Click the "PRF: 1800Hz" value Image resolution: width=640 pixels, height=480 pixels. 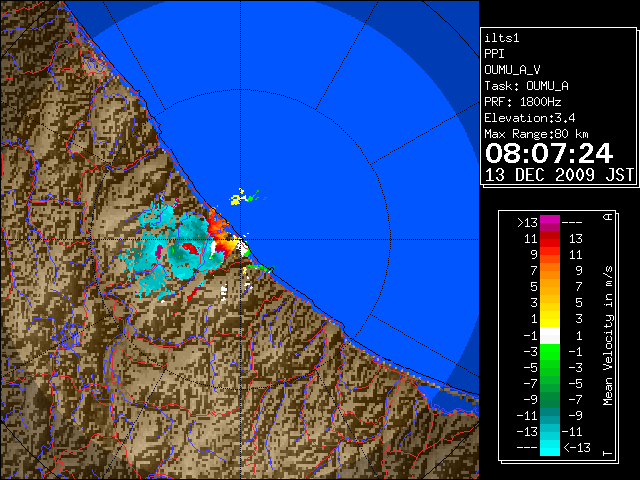click(x=523, y=102)
